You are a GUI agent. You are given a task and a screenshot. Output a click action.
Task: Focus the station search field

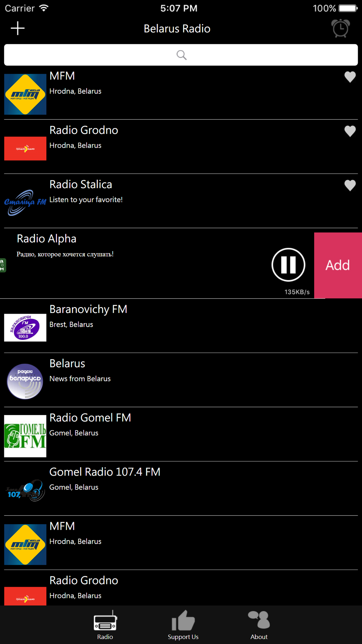pyautogui.click(x=181, y=55)
